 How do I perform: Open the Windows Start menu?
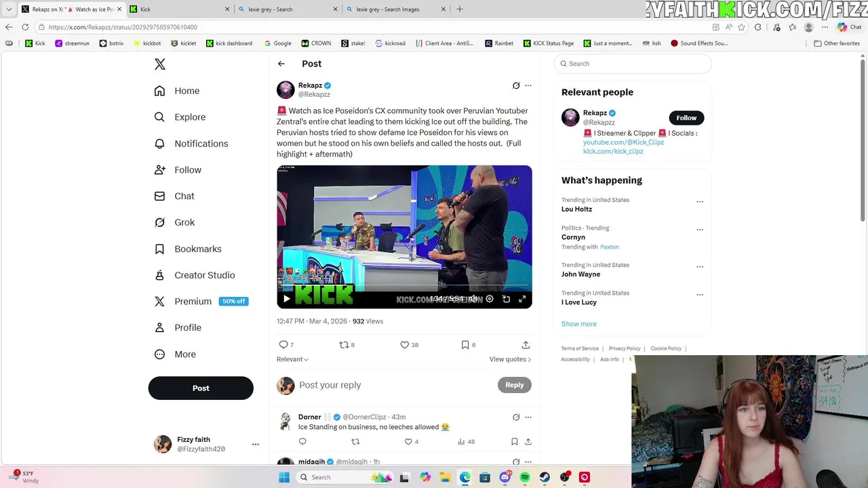click(284, 477)
